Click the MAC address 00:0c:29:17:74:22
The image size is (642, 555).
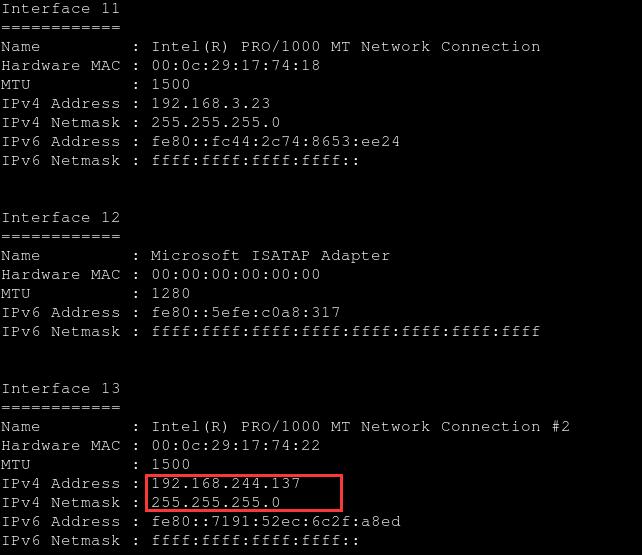[236, 445]
